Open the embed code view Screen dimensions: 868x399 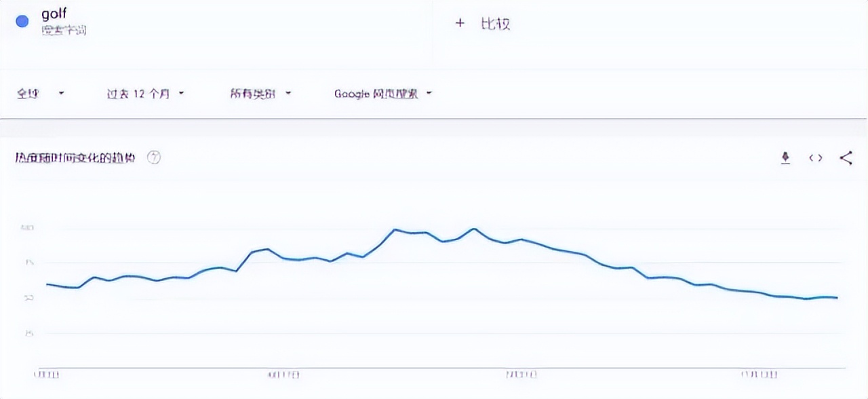815,157
